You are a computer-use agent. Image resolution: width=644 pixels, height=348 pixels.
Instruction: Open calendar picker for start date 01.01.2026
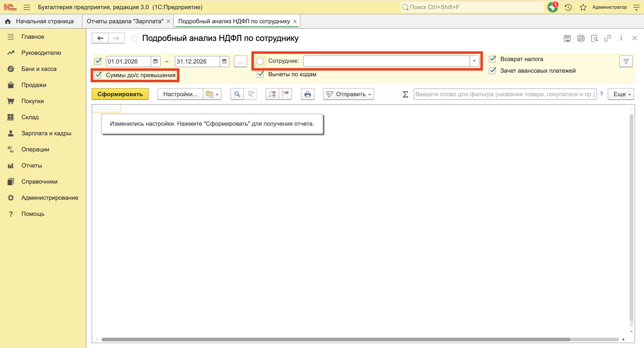[155, 61]
